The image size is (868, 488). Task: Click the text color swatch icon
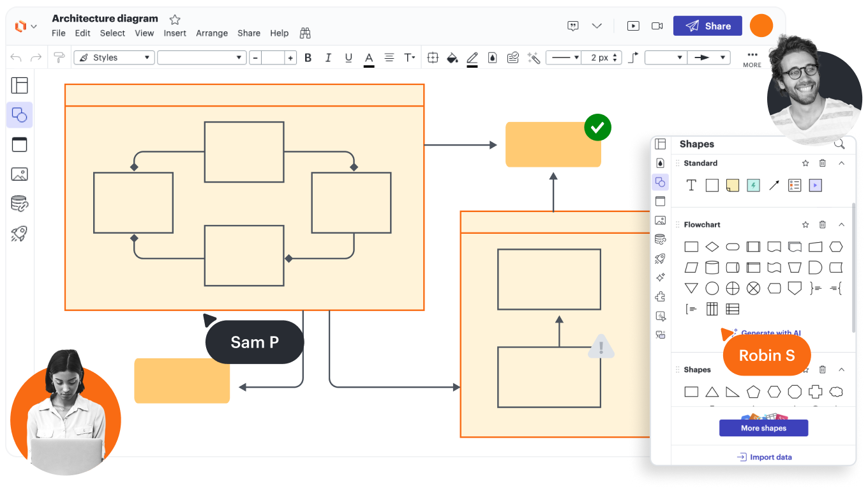[369, 58]
